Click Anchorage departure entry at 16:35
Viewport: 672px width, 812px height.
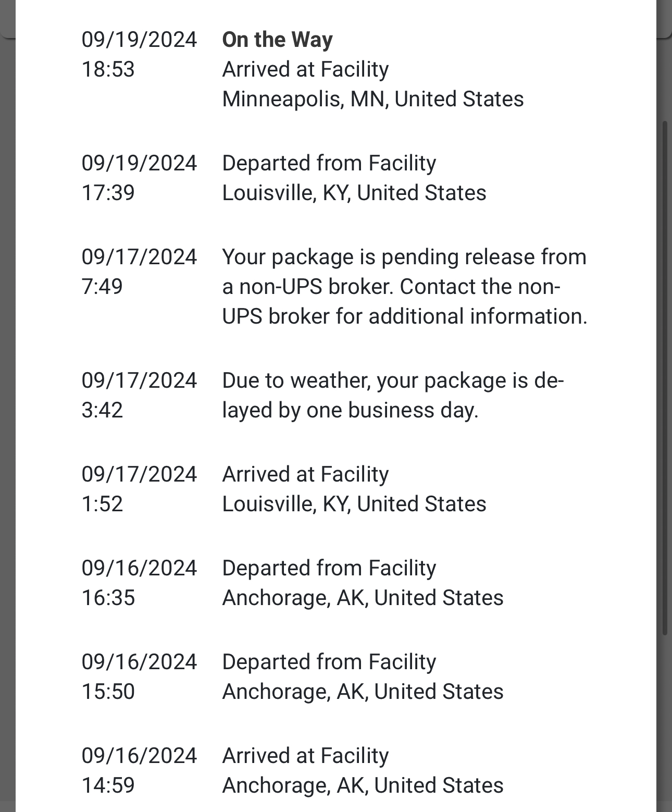363,583
